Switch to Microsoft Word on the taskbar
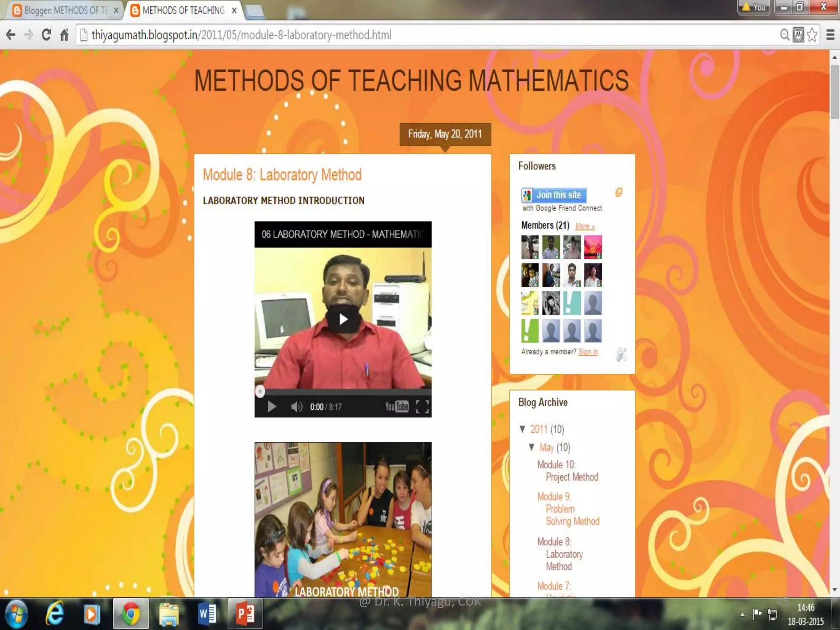The width and height of the screenshot is (840, 630). (x=207, y=614)
